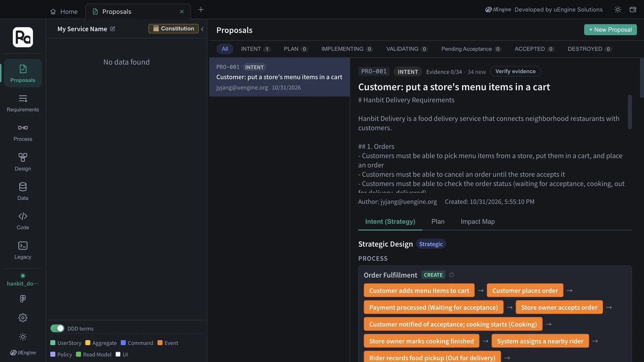Screen dimensions: 644x362
Task: Go to the Home tab
Action: pyautogui.click(x=64, y=12)
